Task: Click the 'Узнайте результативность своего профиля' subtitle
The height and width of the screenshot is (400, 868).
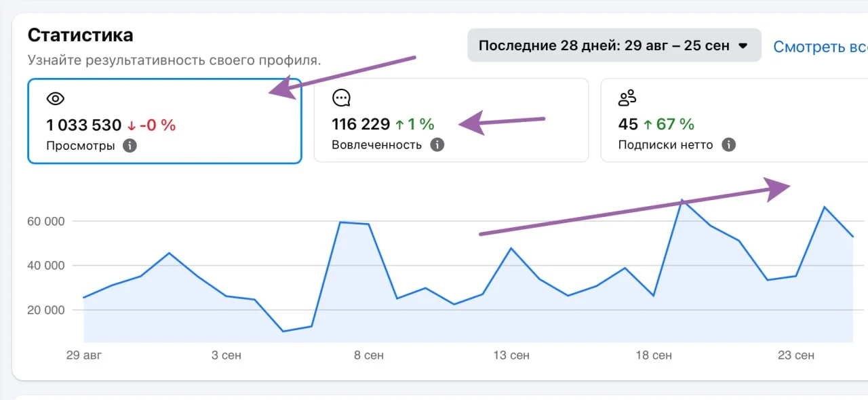Action: (174, 60)
